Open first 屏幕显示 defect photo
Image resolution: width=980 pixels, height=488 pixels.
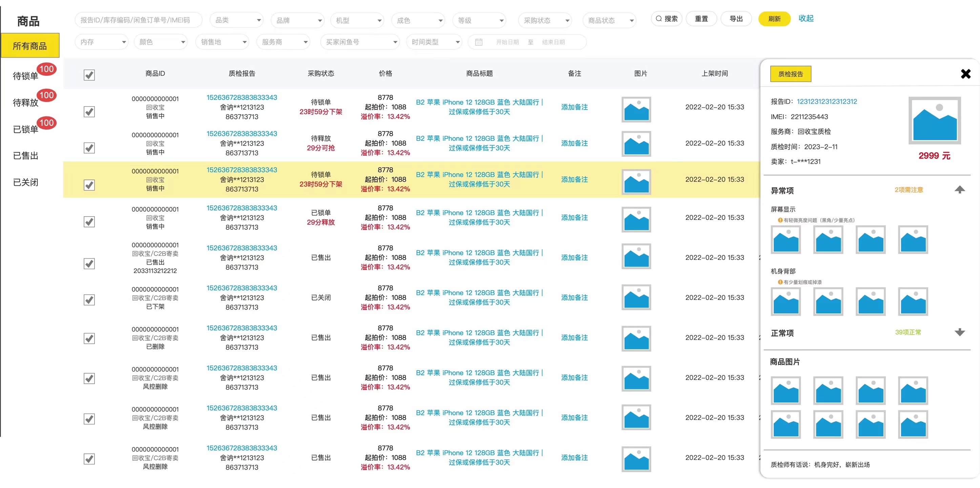[x=786, y=240]
